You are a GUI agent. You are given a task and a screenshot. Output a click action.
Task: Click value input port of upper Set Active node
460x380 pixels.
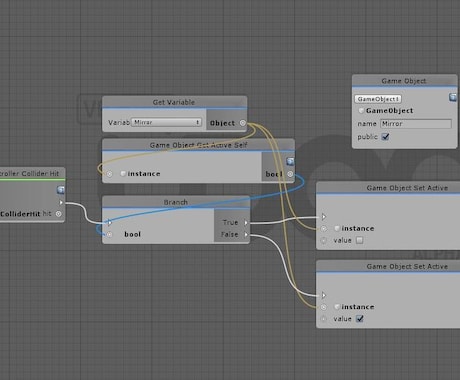coord(323,240)
